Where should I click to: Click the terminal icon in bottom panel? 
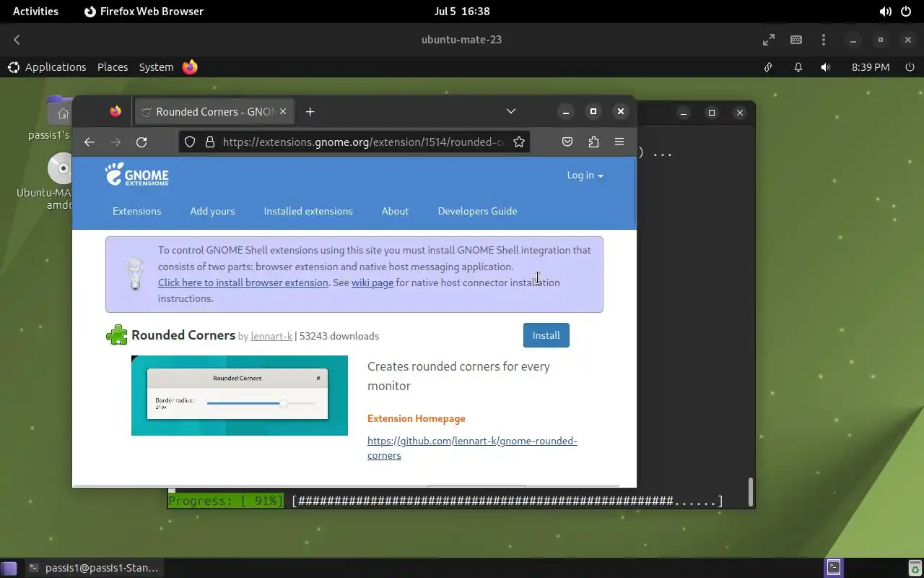point(834,567)
